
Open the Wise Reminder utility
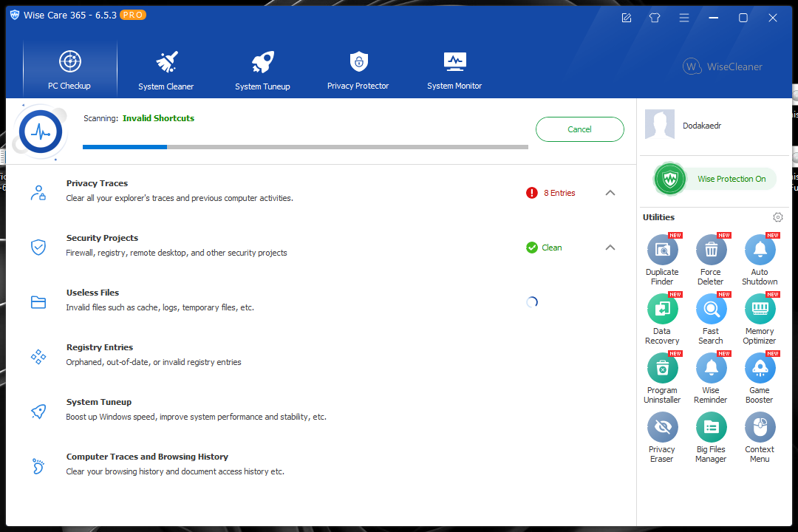(x=711, y=378)
